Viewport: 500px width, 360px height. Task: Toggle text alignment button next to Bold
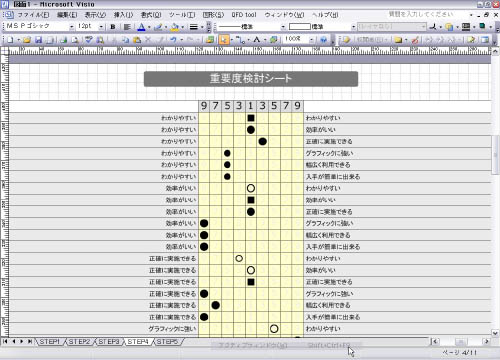[x=127, y=27]
